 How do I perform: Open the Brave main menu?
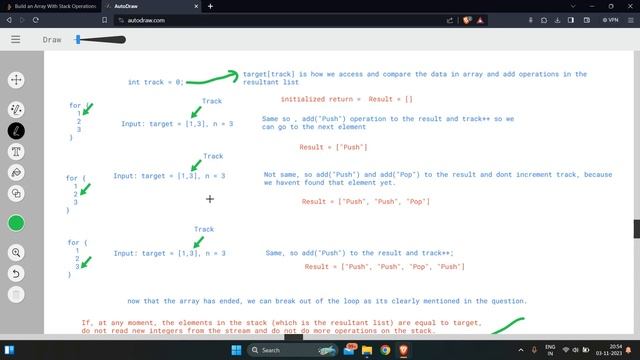631,20
